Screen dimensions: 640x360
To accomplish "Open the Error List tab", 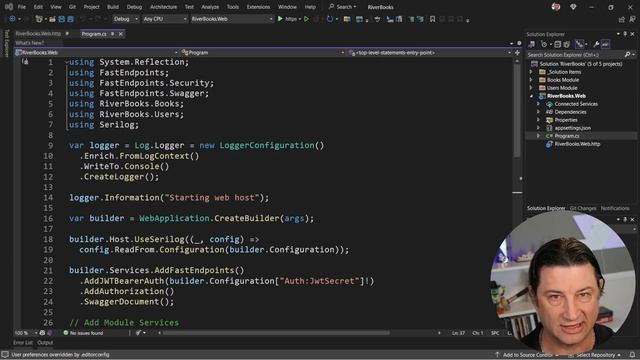I will point(23,343).
